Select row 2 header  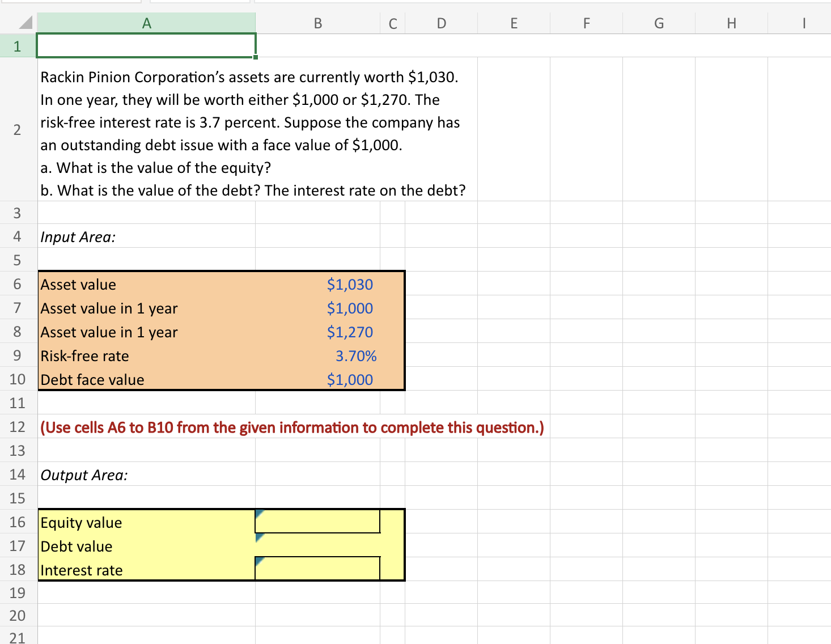tap(18, 129)
